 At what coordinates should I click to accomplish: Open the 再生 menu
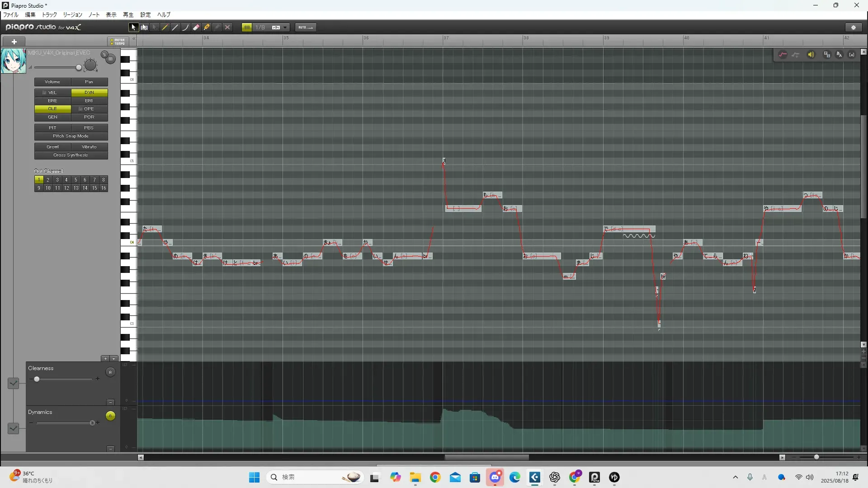point(128,14)
